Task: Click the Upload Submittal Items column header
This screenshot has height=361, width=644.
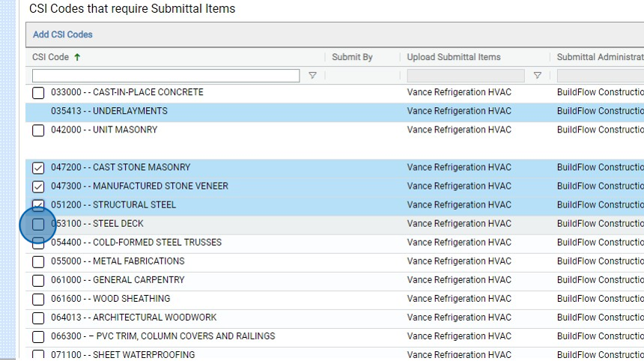Action: coord(454,57)
